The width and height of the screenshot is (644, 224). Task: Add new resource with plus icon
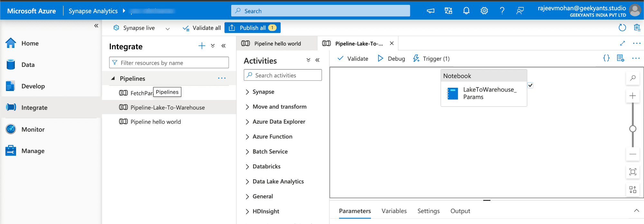coord(202,46)
